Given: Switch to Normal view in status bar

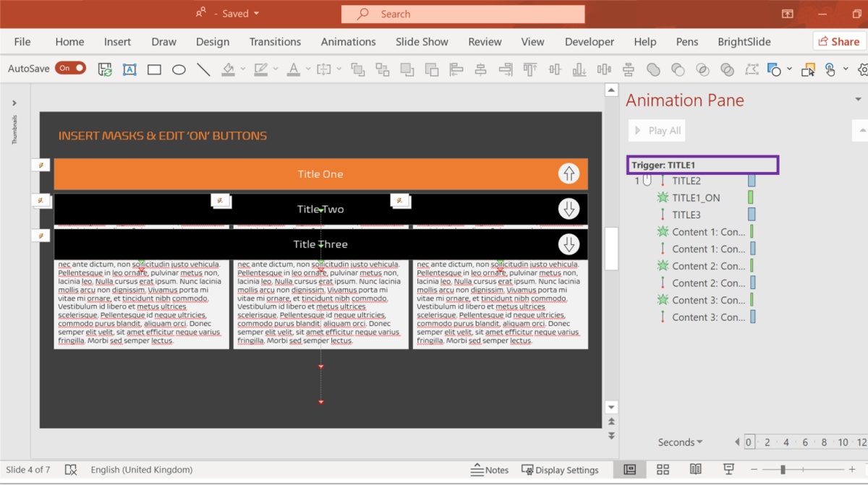Looking at the screenshot, I should [x=630, y=470].
